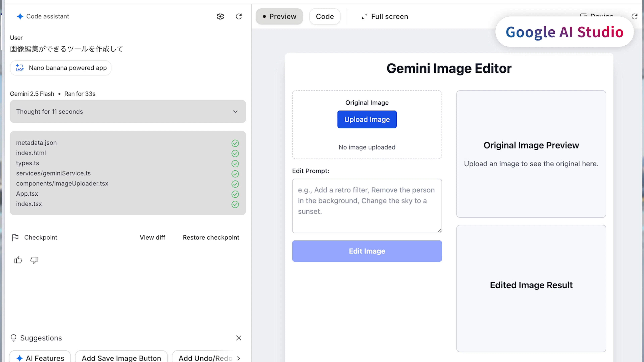
Task: Click the thumbs down feedback icon
Action: (x=34, y=260)
